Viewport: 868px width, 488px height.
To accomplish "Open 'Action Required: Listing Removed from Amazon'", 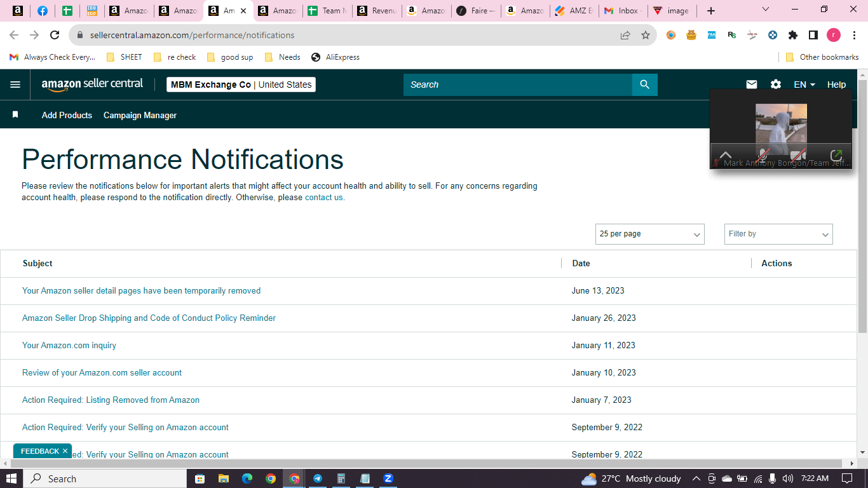I will 111,400.
